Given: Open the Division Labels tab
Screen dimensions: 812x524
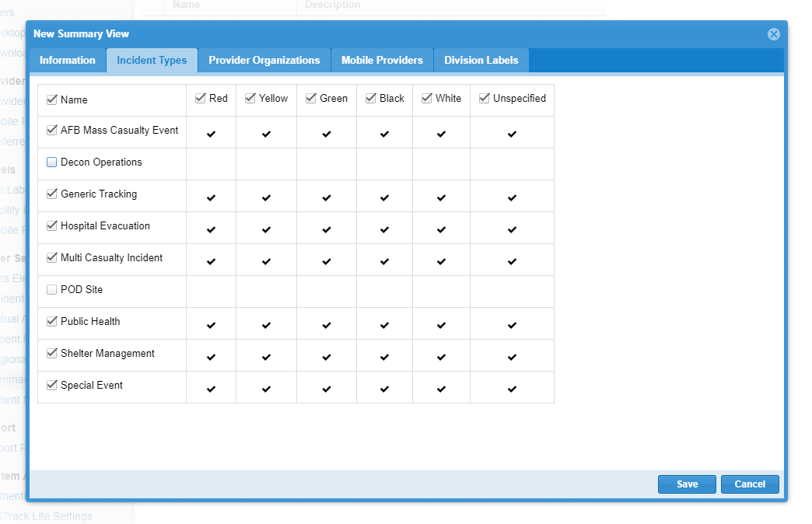Looking at the screenshot, I should click(481, 60).
